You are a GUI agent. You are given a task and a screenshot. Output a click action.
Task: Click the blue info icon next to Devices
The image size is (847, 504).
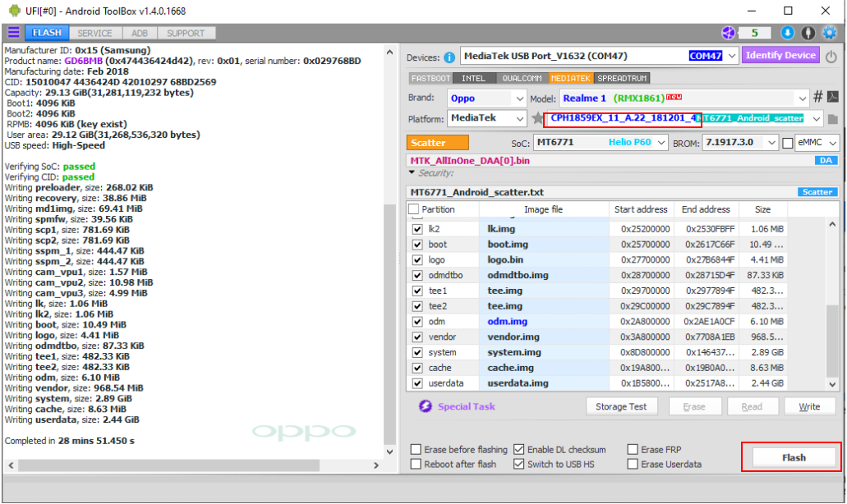449,57
